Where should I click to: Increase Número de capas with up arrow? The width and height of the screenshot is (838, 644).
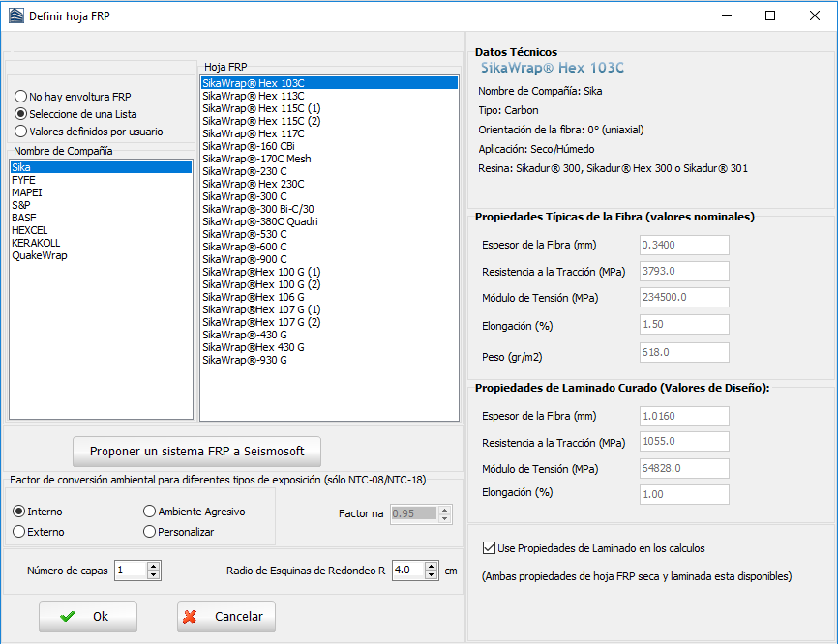click(x=153, y=566)
